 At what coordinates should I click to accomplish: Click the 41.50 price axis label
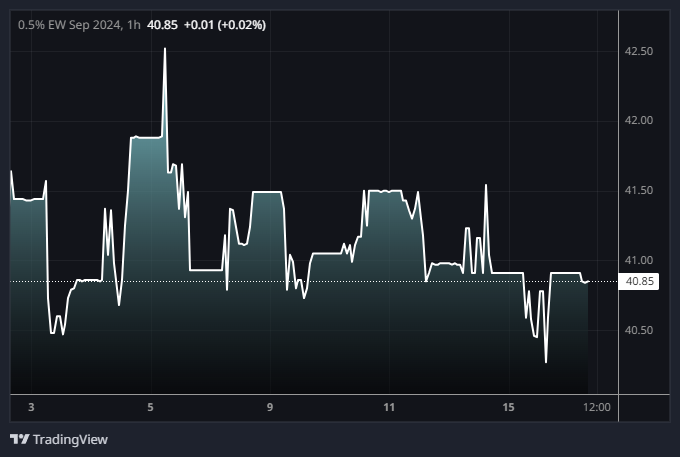point(639,191)
